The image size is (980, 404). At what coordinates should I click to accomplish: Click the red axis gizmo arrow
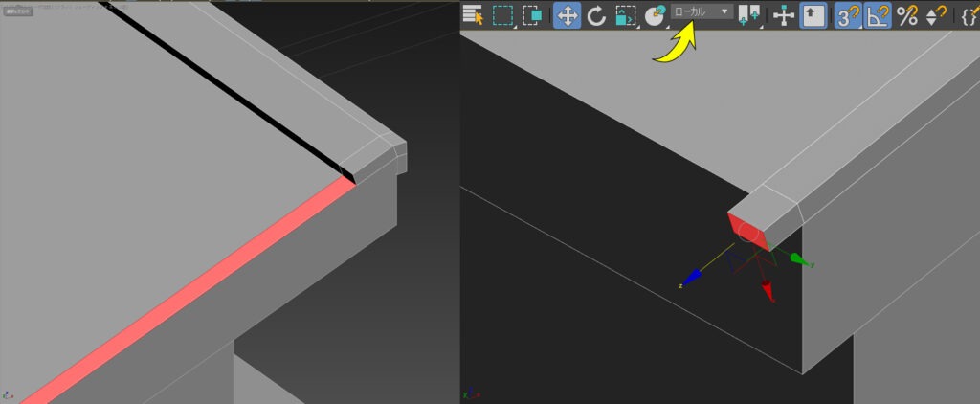768,291
